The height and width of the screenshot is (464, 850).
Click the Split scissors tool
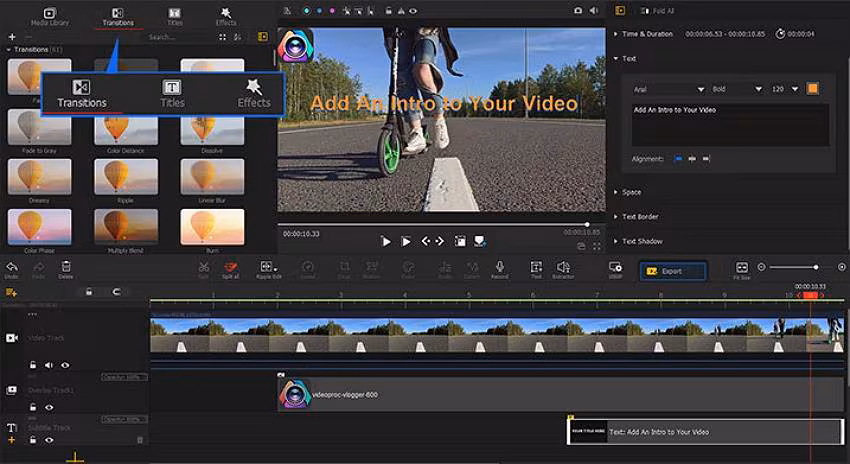[x=203, y=269]
